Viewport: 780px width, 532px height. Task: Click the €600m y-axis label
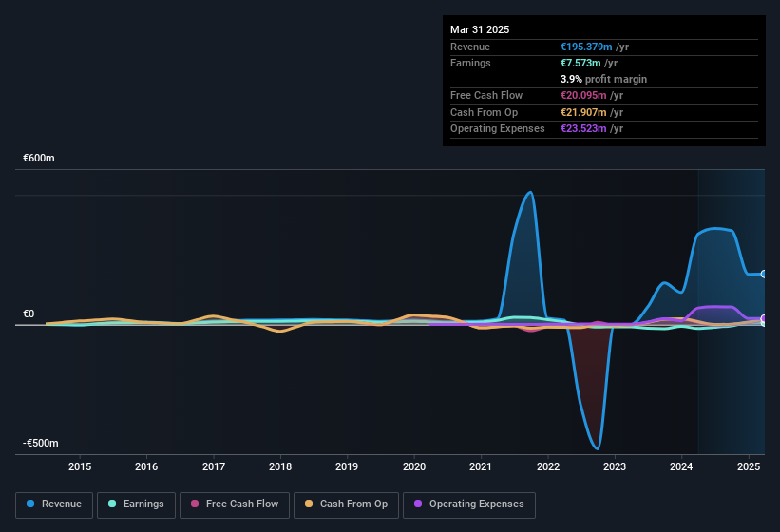39,158
